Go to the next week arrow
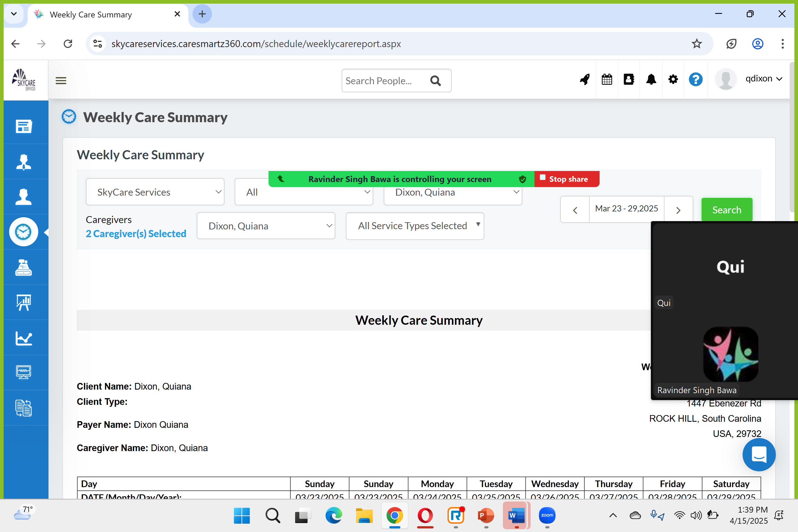This screenshot has height=532, width=798. pyautogui.click(x=678, y=210)
